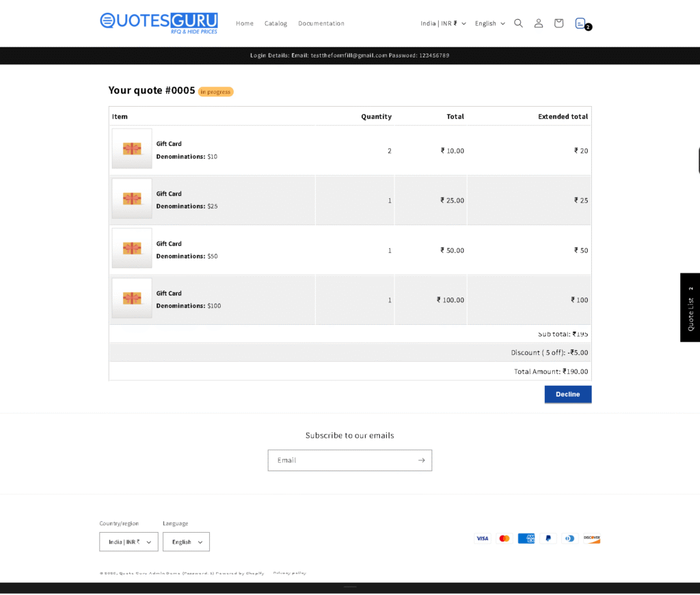The height and width of the screenshot is (595, 700).
Task: Click the QuotesGuru logo
Action: [x=159, y=23]
